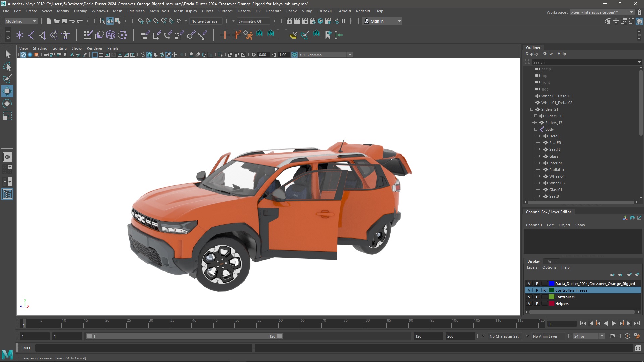Collapse the Body node
This screenshot has width=644, height=362.
[536, 129]
